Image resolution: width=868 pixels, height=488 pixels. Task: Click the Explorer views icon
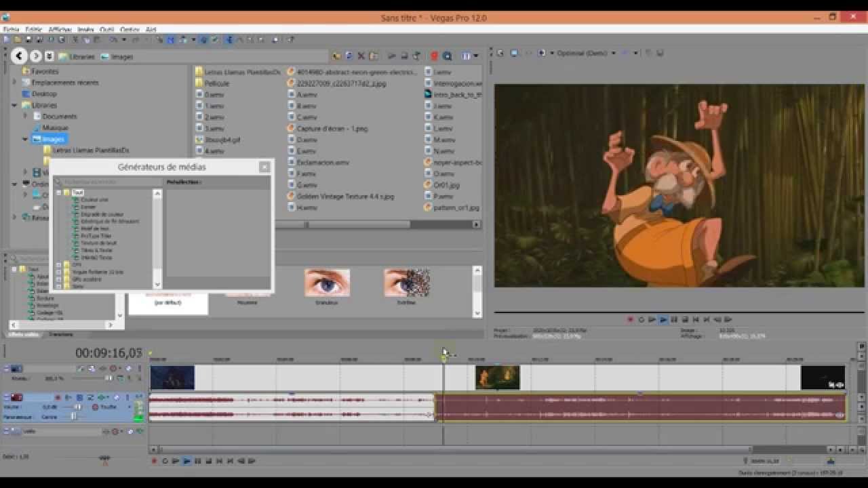[x=467, y=56]
